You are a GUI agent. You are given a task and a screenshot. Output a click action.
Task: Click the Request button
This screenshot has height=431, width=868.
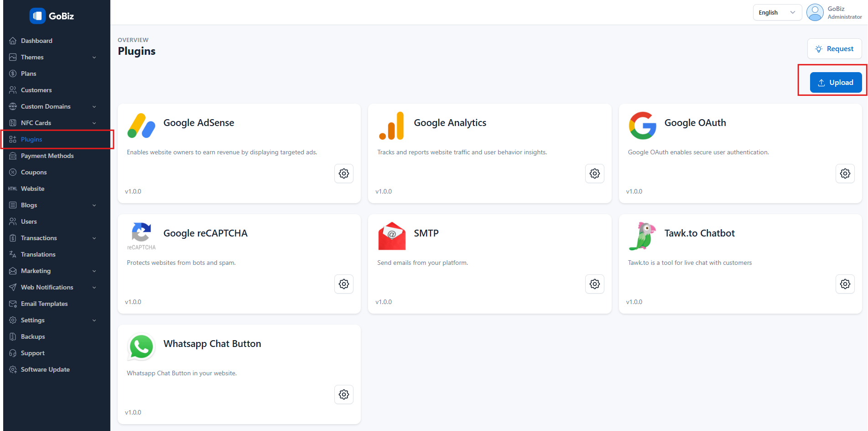click(834, 49)
